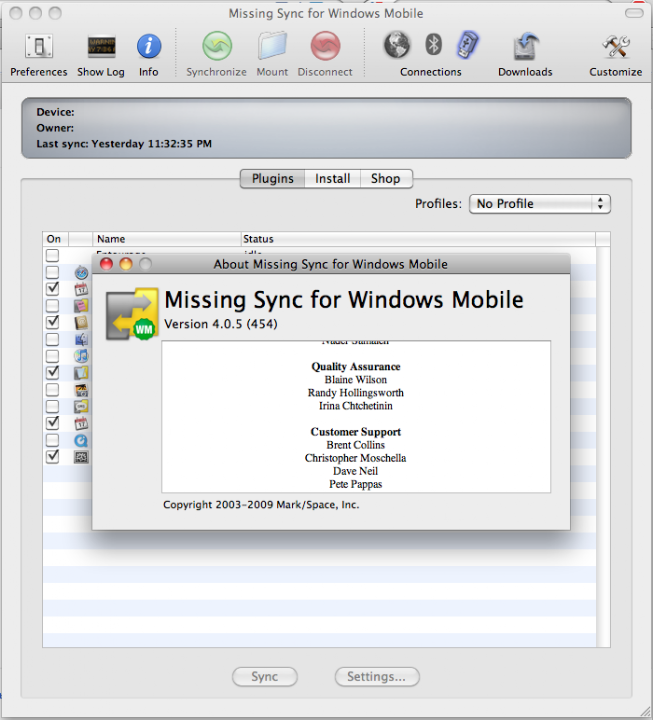
Task: Click the Customize tools icon
Action: (615, 46)
